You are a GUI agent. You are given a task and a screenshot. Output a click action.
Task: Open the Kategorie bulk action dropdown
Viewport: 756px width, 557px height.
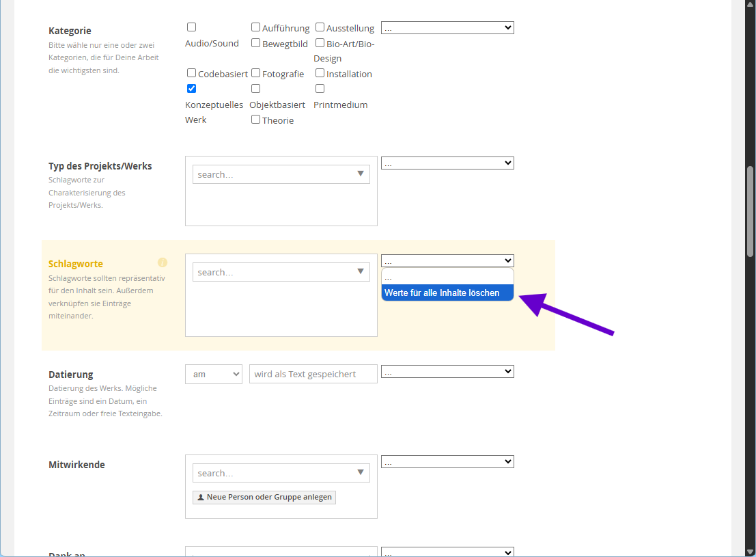pyautogui.click(x=447, y=28)
